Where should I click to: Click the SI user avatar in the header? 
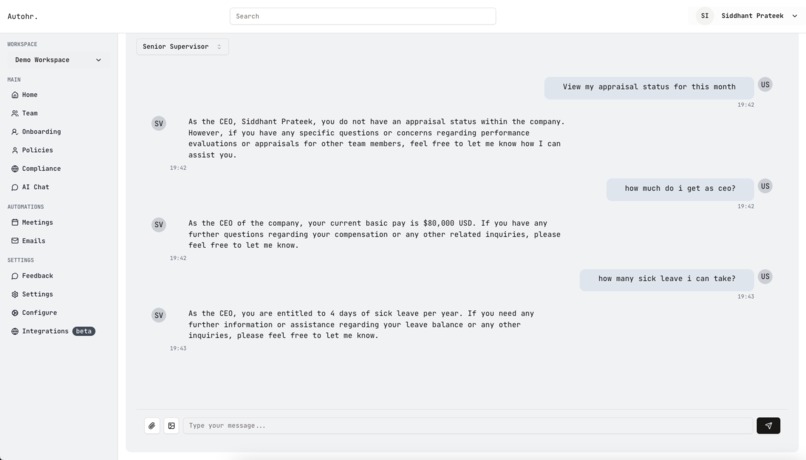705,16
